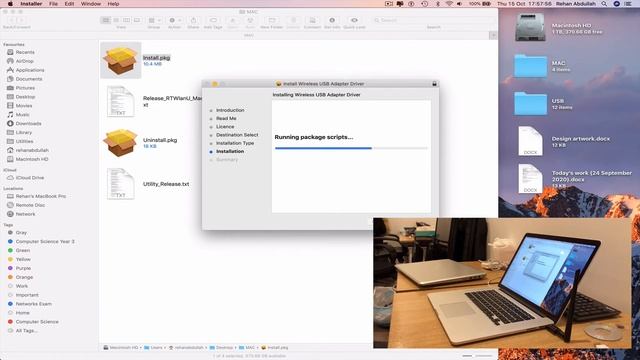Click the installer progress bar

[351, 148]
